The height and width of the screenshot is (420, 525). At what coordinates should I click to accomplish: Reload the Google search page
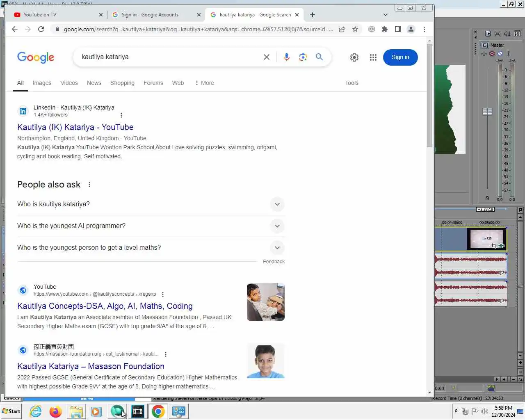(x=41, y=29)
